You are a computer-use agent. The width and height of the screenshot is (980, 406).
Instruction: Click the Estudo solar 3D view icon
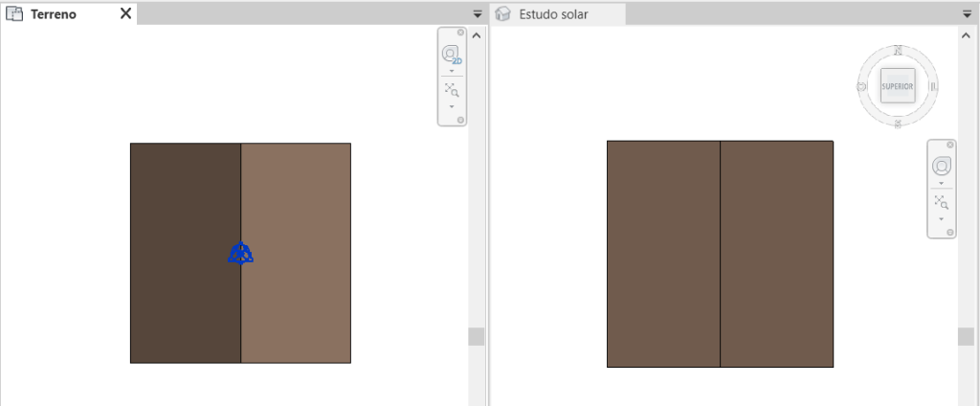[x=503, y=14]
